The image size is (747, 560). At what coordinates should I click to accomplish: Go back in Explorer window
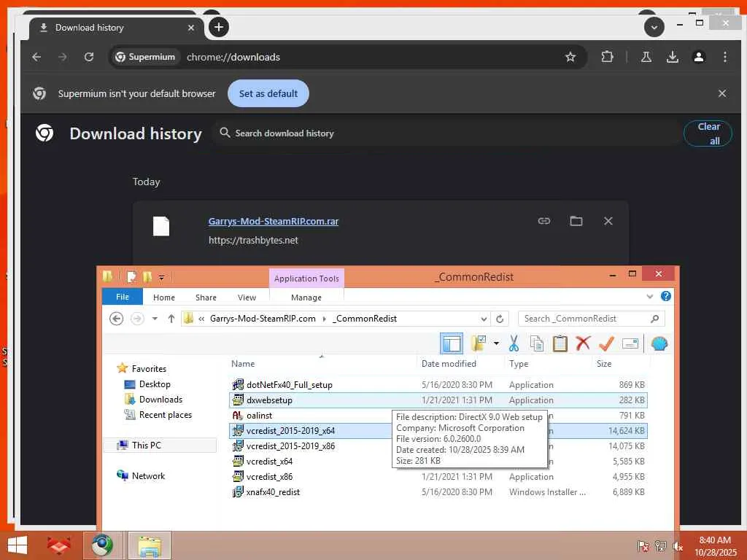pos(116,319)
